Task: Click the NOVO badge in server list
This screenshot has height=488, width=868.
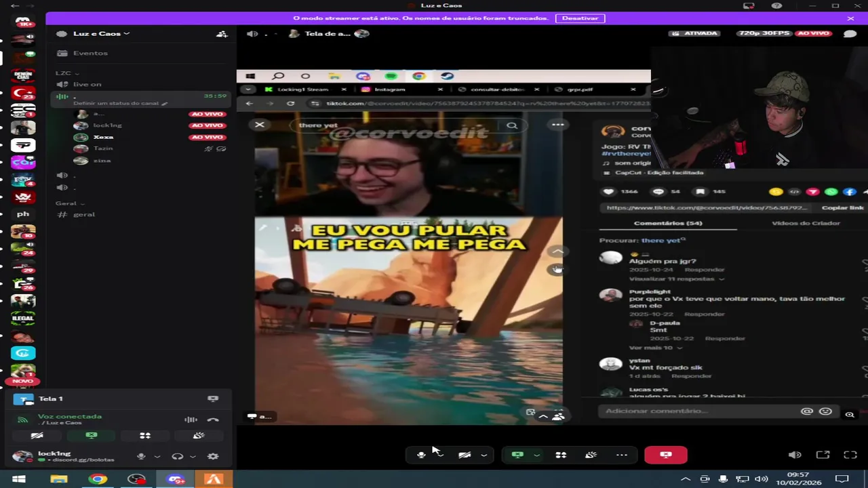Action: click(x=22, y=382)
